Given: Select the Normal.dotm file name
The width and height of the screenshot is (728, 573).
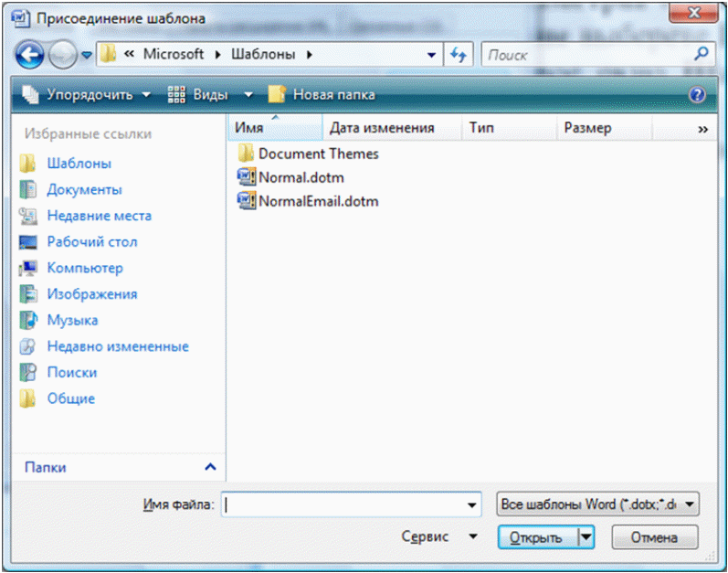Looking at the screenshot, I should [x=301, y=177].
